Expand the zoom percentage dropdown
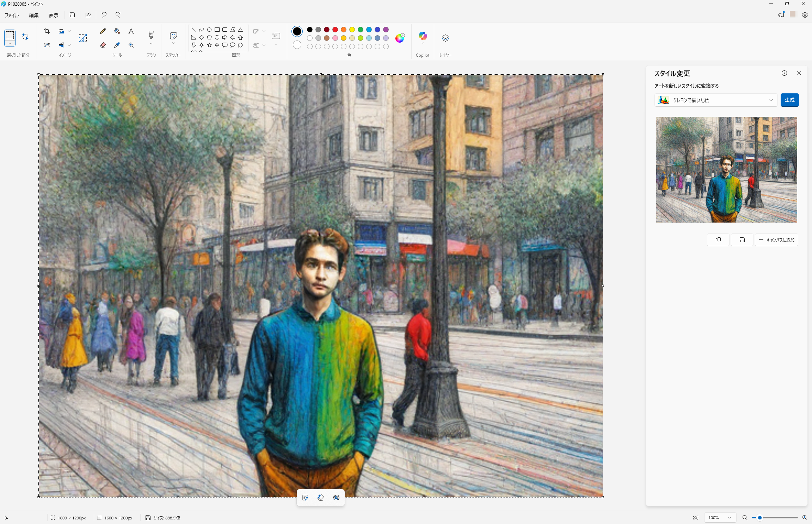Image resolution: width=812 pixels, height=524 pixels. point(729,518)
